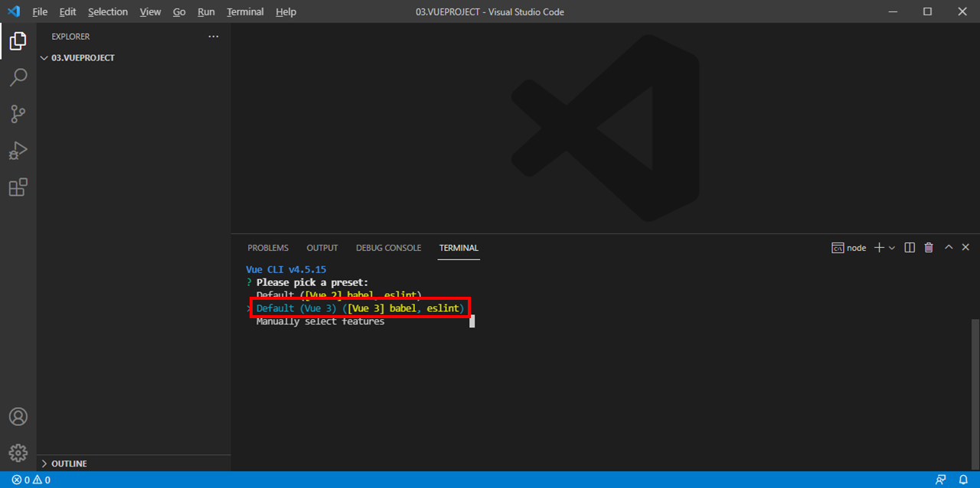Viewport: 980px width, 488px height.
Task: Click the new terminal plus icon
Action: 879,248
